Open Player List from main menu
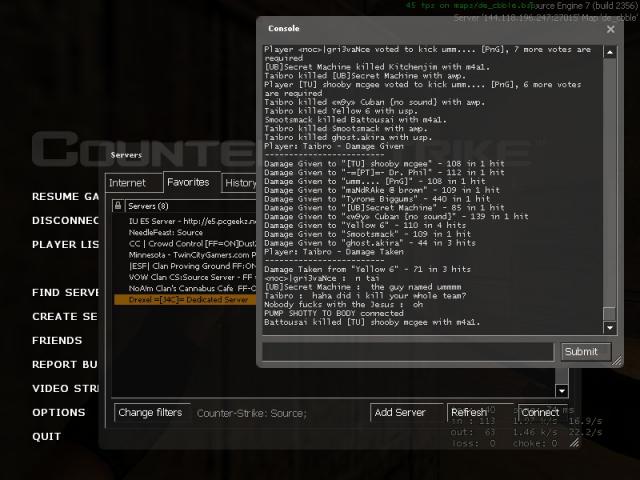 click(65, 244)
